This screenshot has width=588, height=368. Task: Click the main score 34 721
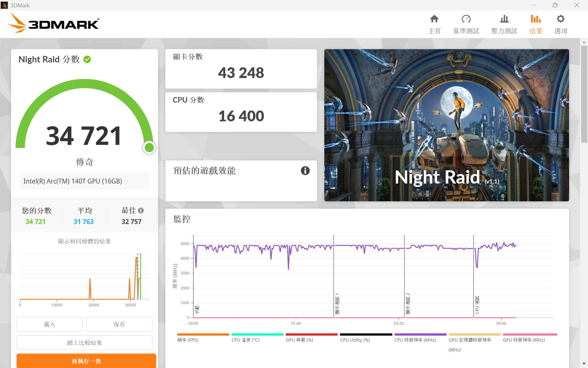[x=84, y=136]
